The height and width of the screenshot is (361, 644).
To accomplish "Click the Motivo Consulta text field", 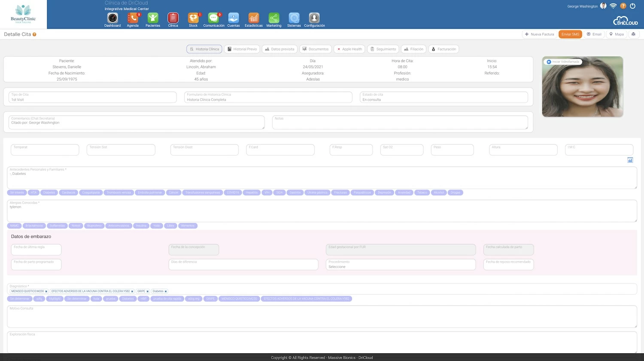I will (322, 317).
